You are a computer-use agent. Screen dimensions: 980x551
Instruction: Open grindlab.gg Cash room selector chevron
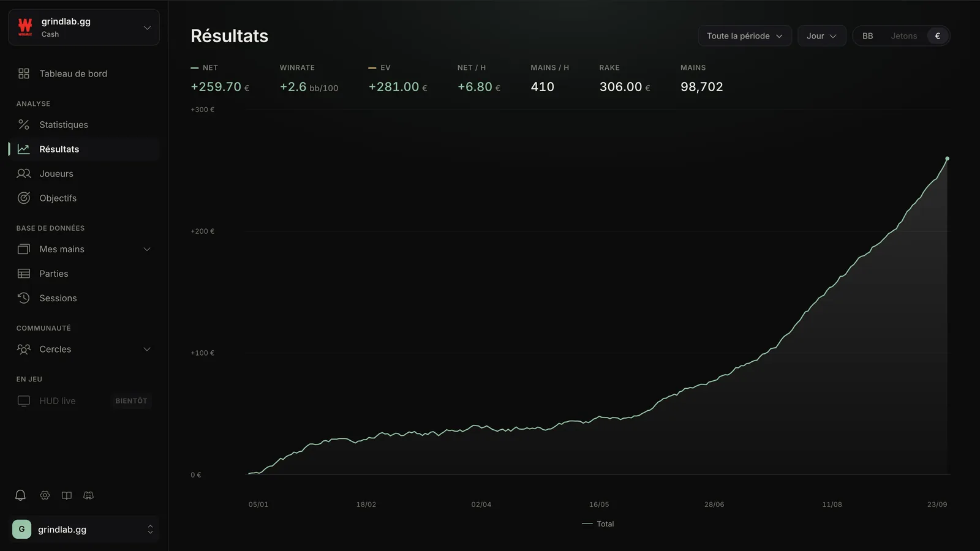(x=147, y=28)
